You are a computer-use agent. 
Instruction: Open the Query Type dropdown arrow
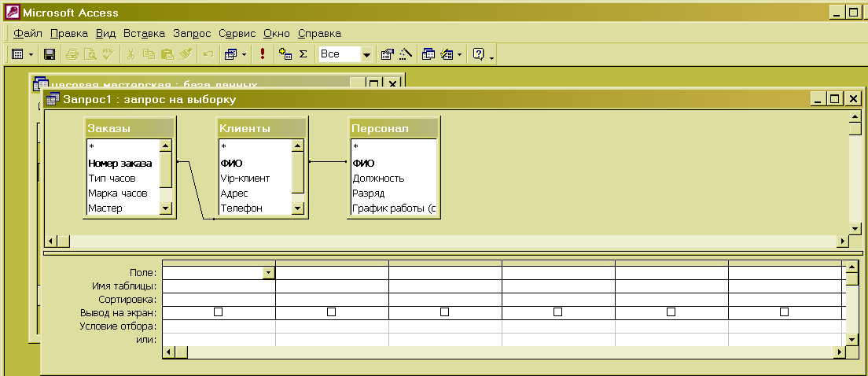(244, 55)
